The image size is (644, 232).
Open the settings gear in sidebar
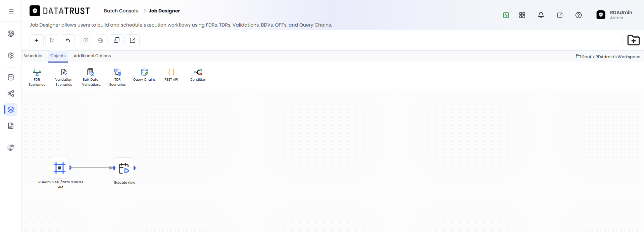tap(11, 55)
